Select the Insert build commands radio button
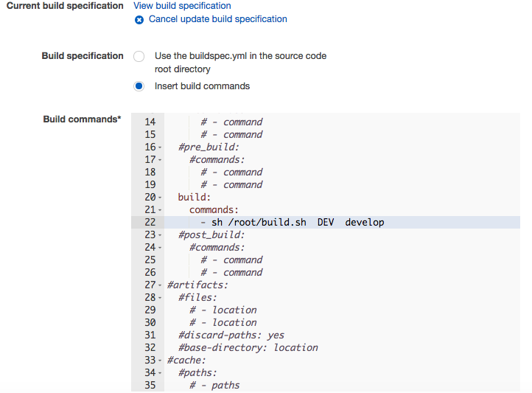532x393 pixels. (139, 86)
